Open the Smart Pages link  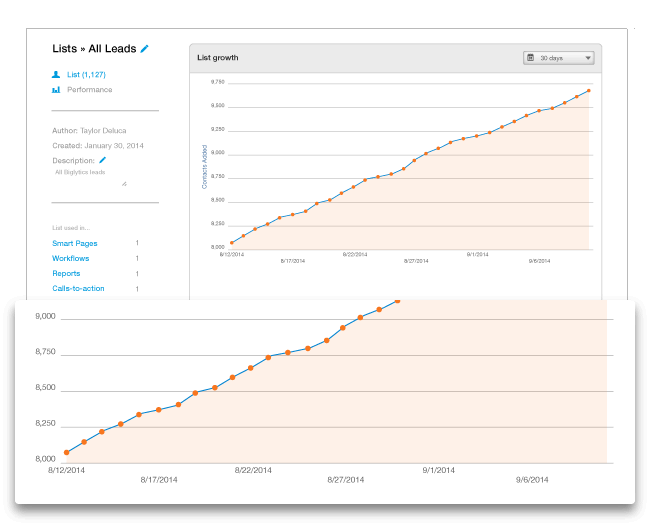[x=75, y=243]
